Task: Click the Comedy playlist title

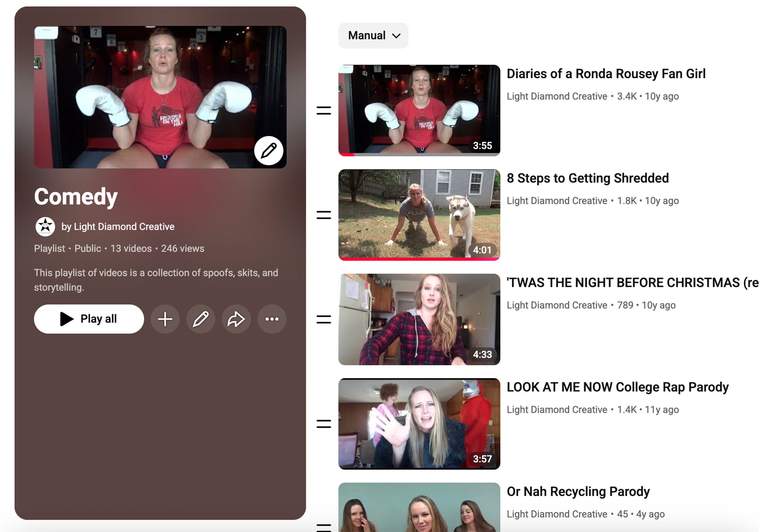Action: click(x=76, y=197)
